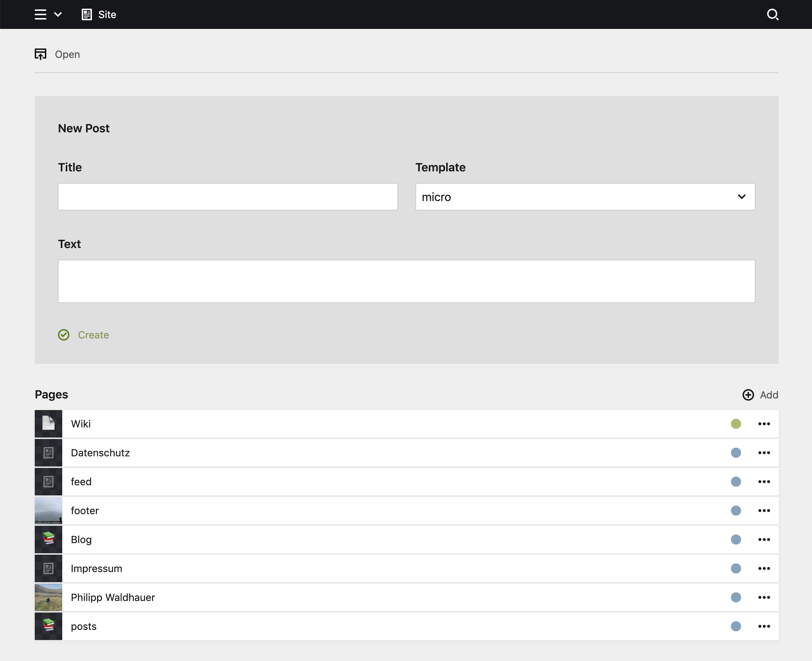Open the Philipp Waldhauer page entry
812x661 pixels.
tap(113, 597)
